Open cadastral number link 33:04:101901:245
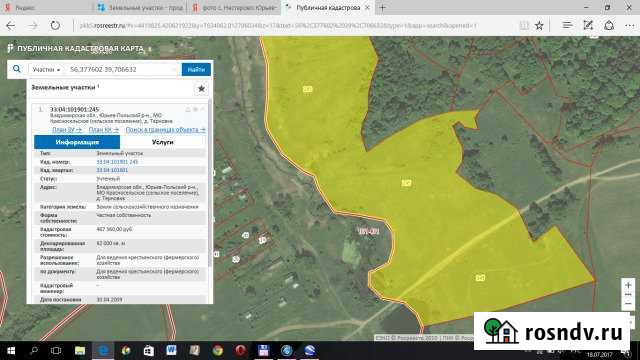The image size is (640, 360). click(x=117, y=162)
